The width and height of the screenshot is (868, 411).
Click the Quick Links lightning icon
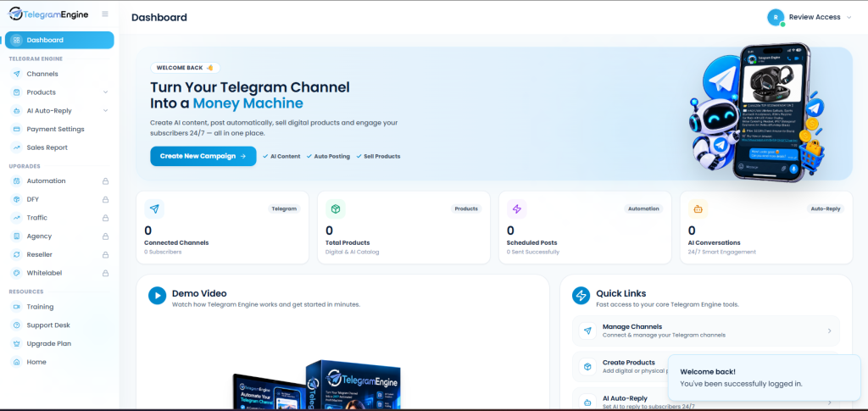pos(581,296)
